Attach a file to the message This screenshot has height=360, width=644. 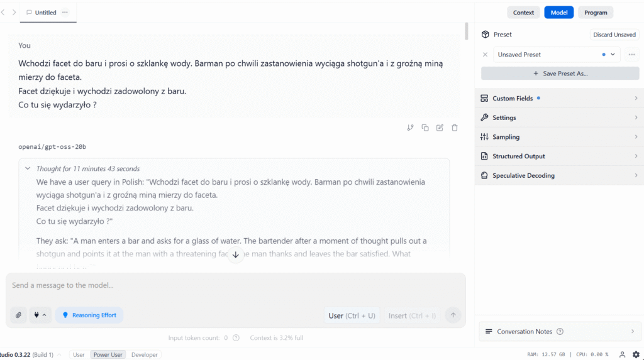pyautogui.click(x=19, y=315)
